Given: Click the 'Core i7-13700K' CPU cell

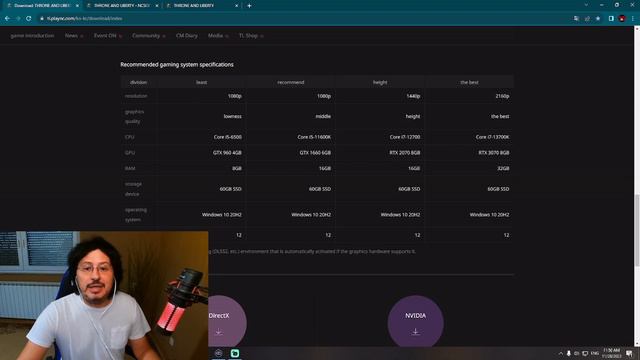Looking at the screenshot, I should tap(493, 137).
